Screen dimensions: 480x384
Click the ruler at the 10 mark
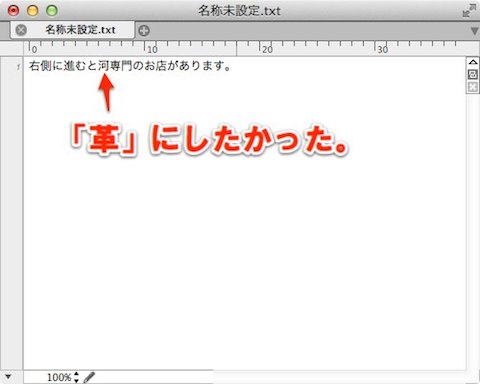(152, 50)
